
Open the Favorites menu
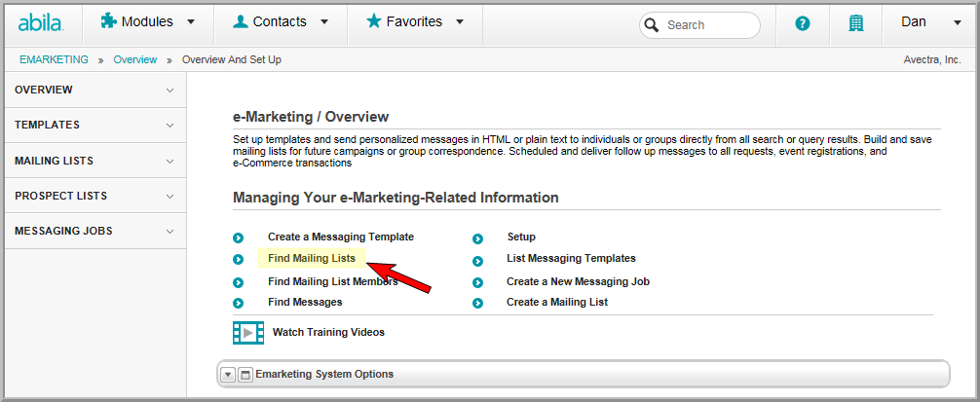click(x=415, y=21)
